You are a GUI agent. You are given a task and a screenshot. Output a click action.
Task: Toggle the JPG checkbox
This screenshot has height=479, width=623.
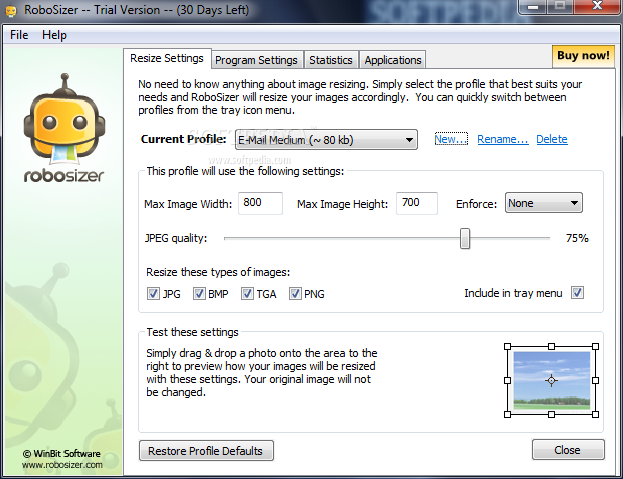153,294
